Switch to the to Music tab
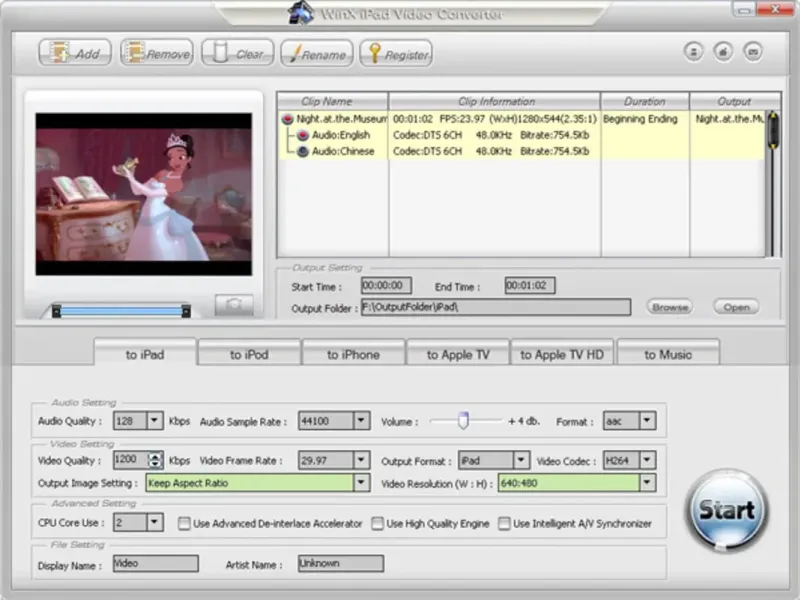This screenshot has height=600, width=800. (668, 352)
